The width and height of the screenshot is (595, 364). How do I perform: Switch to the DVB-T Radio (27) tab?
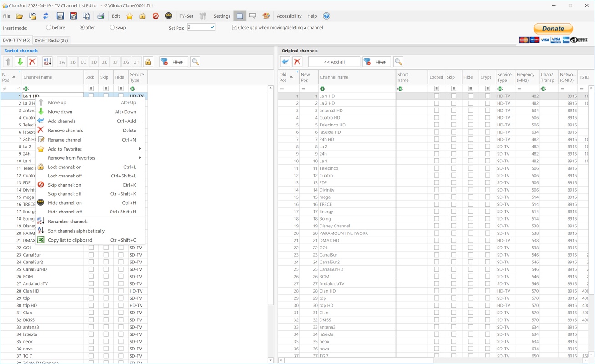[51, 40]
